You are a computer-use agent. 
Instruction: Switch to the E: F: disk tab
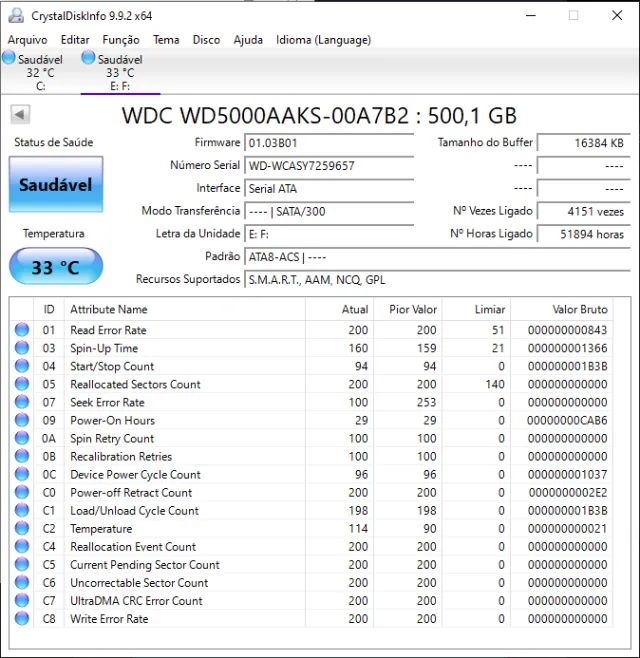pyautogui.click(x=120, y=73)
